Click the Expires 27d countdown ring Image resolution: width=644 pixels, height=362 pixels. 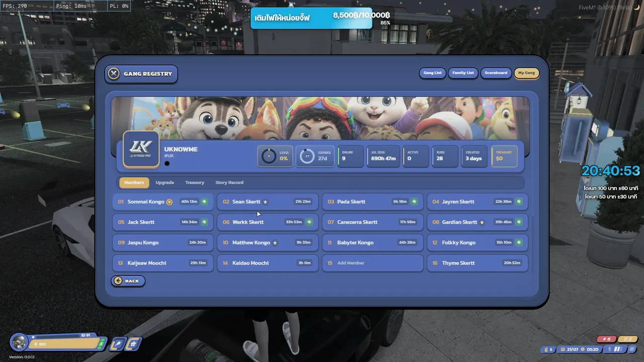point(307,156)
